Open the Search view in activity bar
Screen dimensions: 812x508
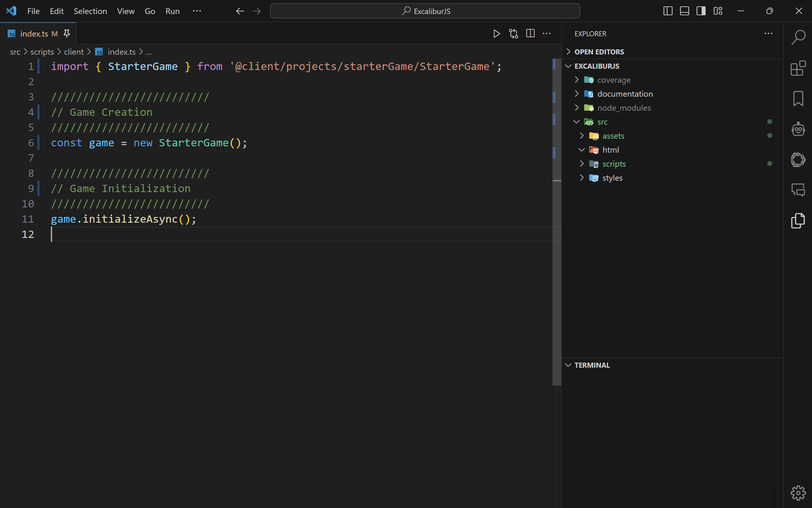point(798,37)
